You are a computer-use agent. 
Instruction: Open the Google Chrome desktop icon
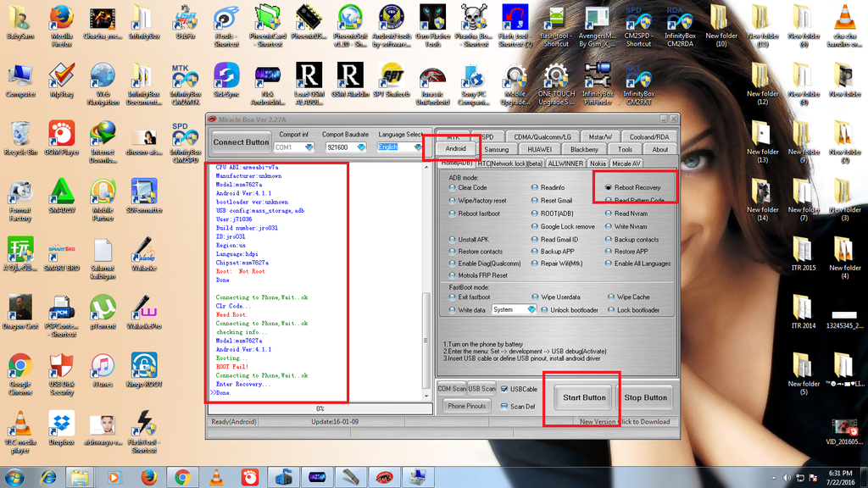pos(19,367)
